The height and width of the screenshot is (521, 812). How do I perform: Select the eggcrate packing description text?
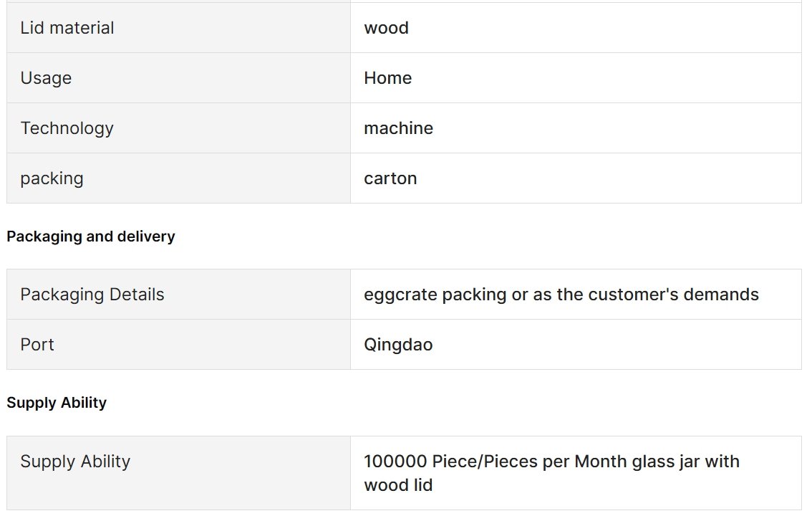[x=561, y=295]
